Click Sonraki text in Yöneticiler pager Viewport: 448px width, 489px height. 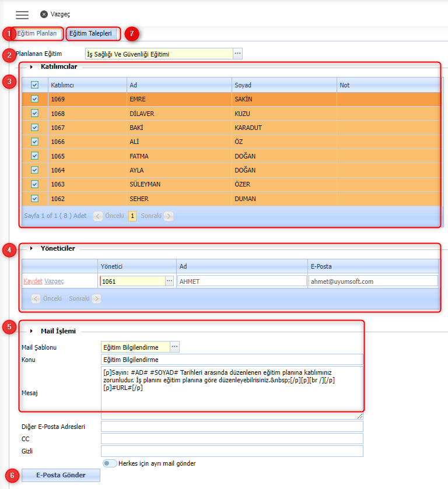[x=79, y=298]
